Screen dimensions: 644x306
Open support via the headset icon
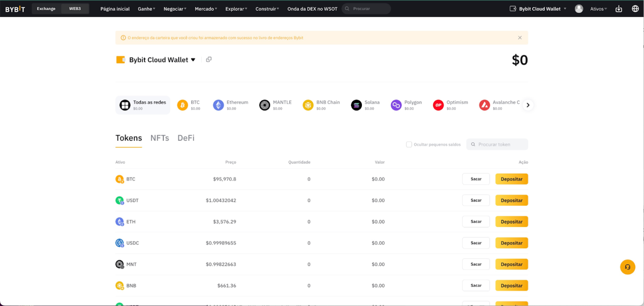tap(628, 267)
